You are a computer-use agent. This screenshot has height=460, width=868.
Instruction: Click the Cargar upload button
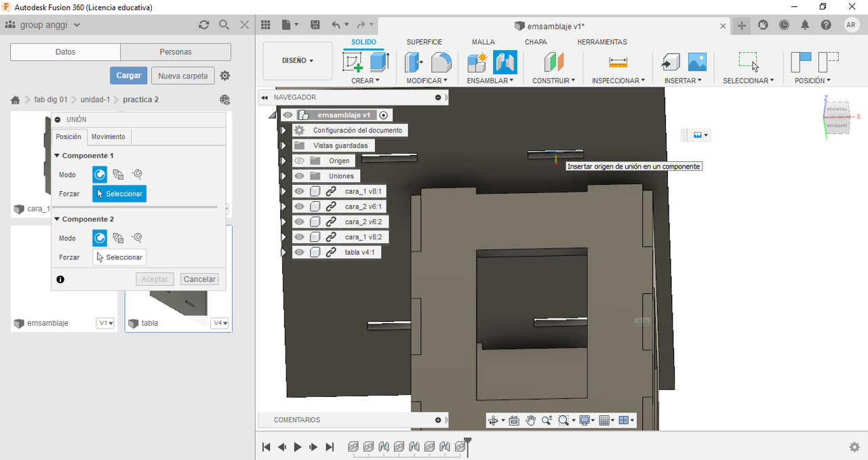pos(128,76)
